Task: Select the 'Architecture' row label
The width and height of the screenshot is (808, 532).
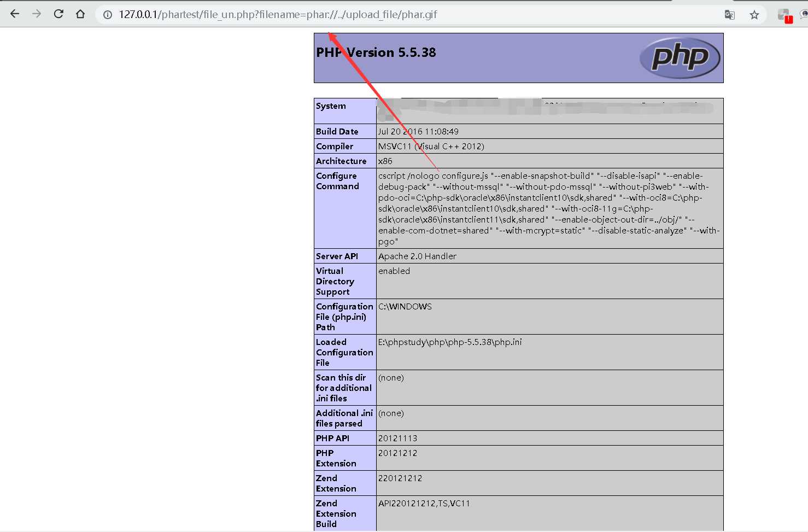Action: click(341, 161)
